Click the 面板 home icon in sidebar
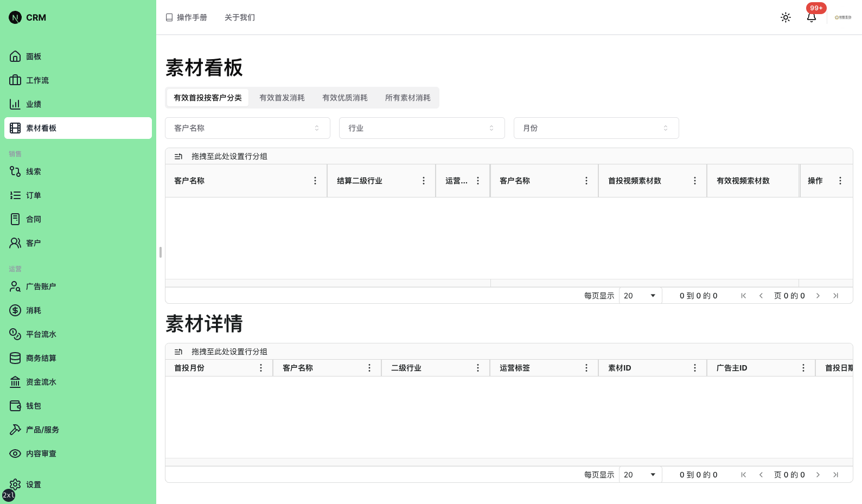Viewport: 862px width, 504px height. pyautogui.click(x=15, y=56)
